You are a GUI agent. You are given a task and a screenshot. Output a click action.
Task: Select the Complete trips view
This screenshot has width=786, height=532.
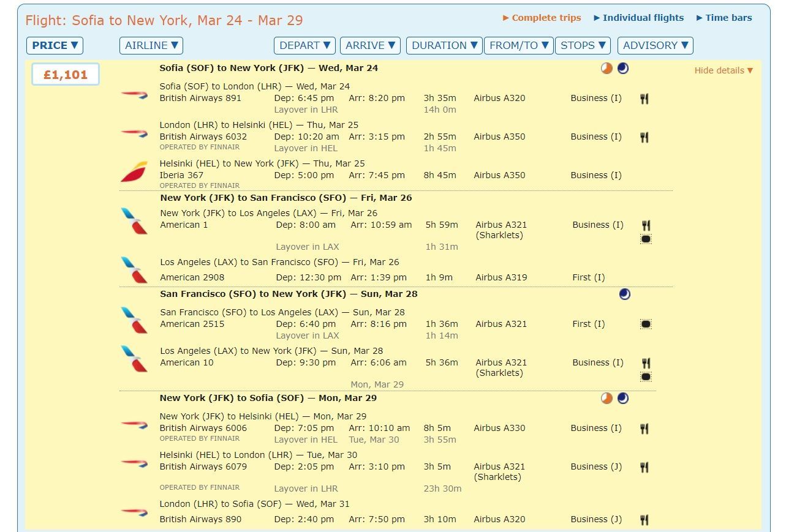542,18
